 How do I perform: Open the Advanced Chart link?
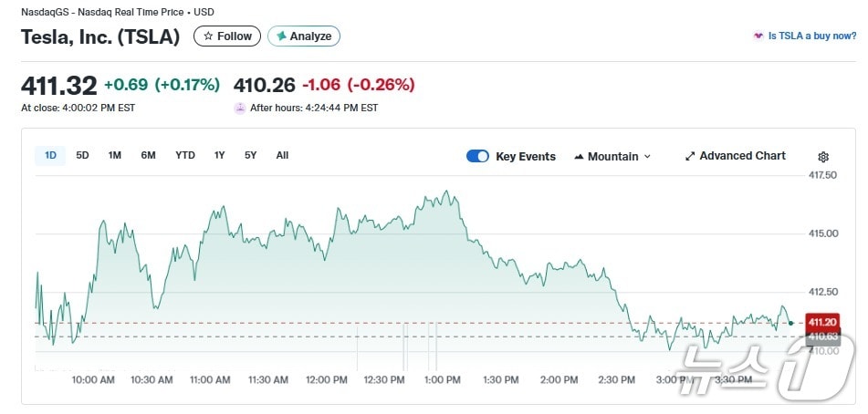pyautogui.click(x=742, y=156)
